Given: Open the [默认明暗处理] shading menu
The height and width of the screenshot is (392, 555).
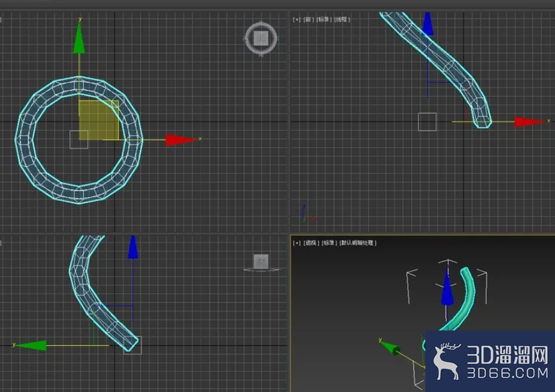Looking at the screenshot, I should 358,243.
